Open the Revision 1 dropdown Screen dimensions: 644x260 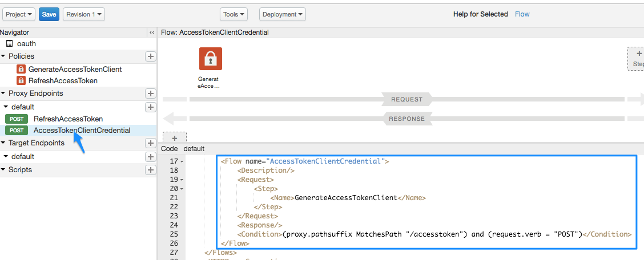click(x=83, y=14)
